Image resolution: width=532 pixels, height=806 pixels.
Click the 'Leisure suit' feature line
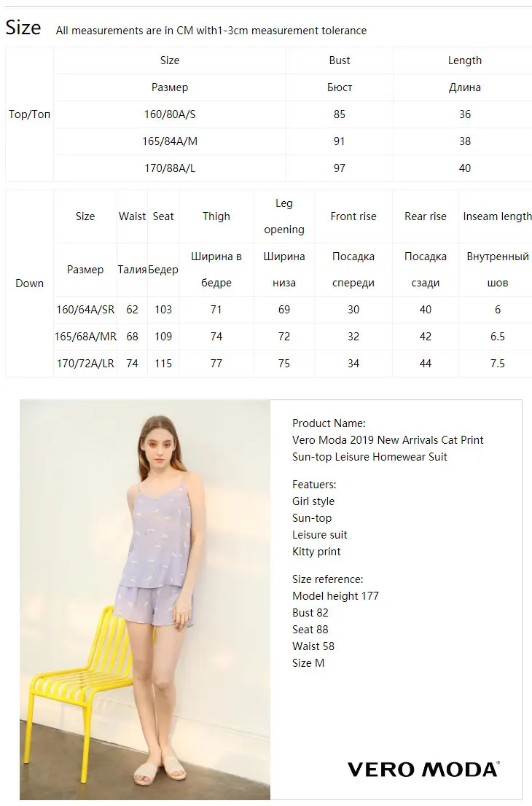(x=320, y=535)
